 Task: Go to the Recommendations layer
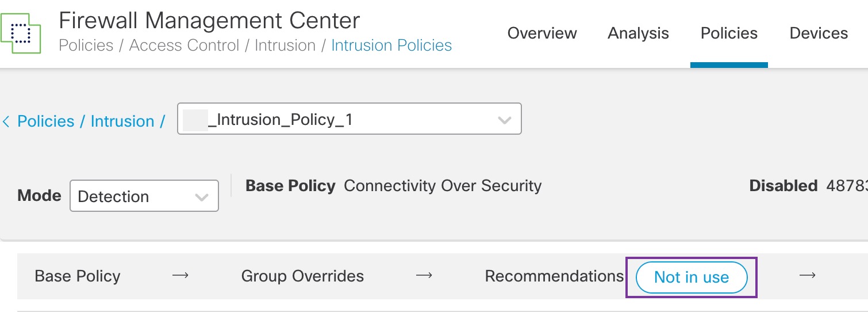[x=554, y=276]
